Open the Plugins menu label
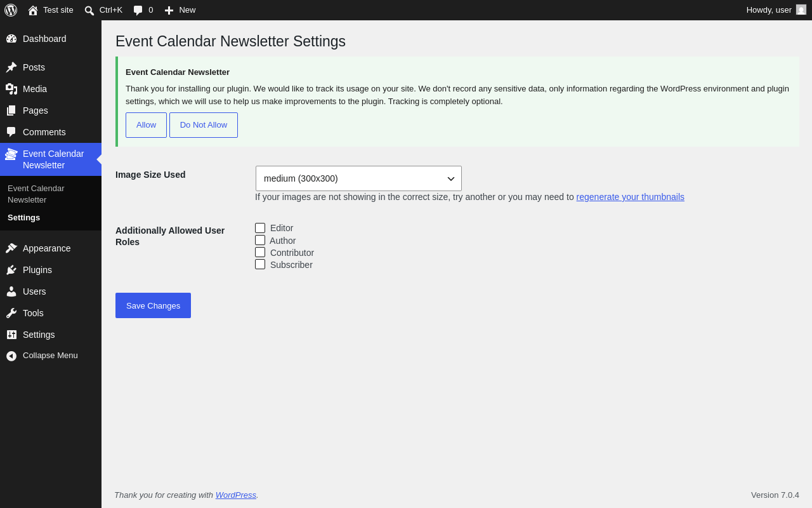 pyautogui.click(x=37, y=270)
